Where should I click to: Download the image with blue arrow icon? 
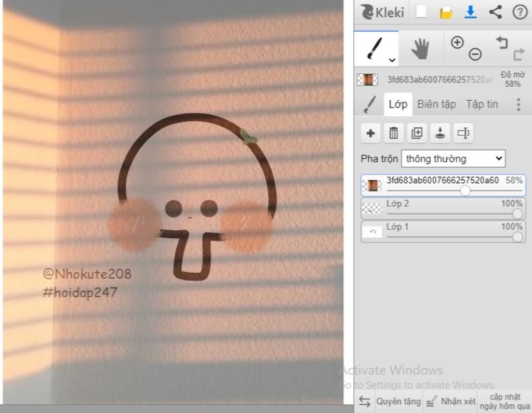coord(470,12)
